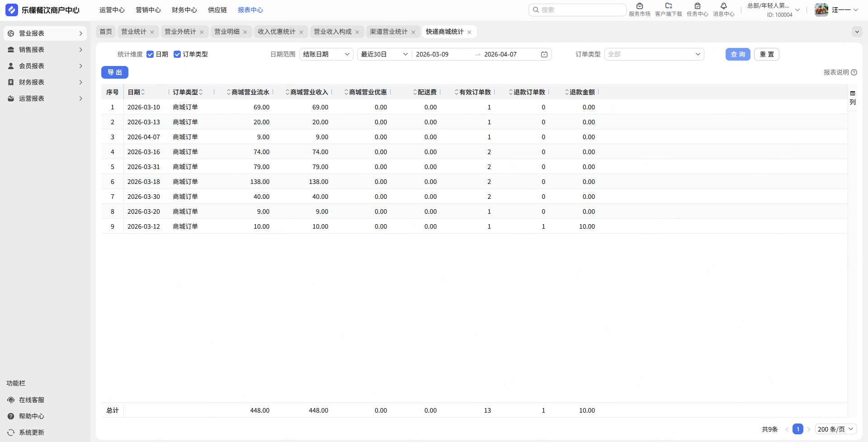Viewport: 868px width, 442px height.
Task: Click the calendar icon in date range
Action: pos(544,54)
